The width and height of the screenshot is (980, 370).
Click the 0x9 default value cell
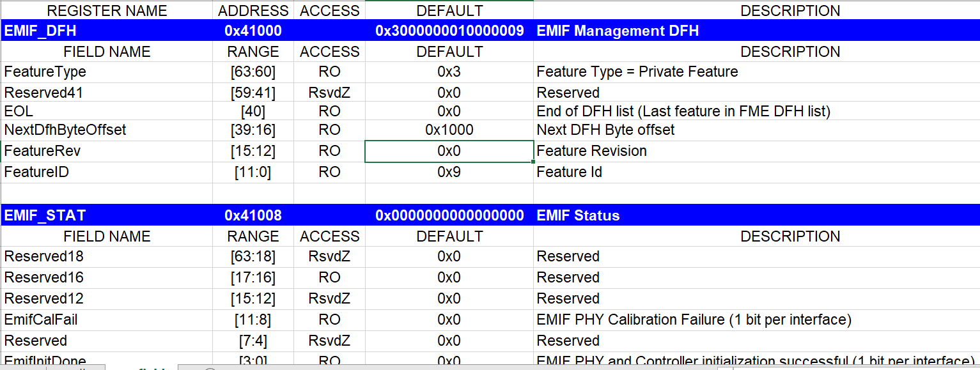(449, 172)
